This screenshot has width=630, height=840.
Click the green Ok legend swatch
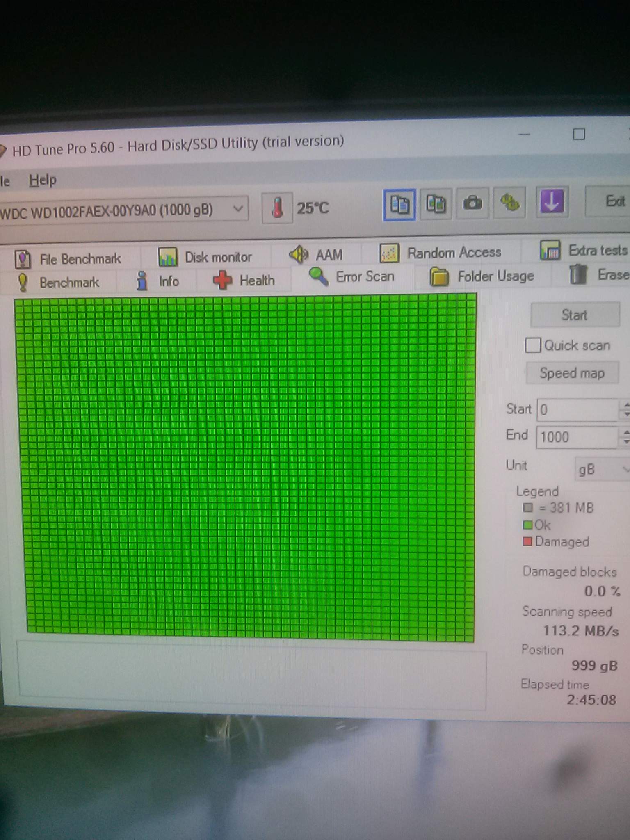pyautogui.click(x=527, y=525)
